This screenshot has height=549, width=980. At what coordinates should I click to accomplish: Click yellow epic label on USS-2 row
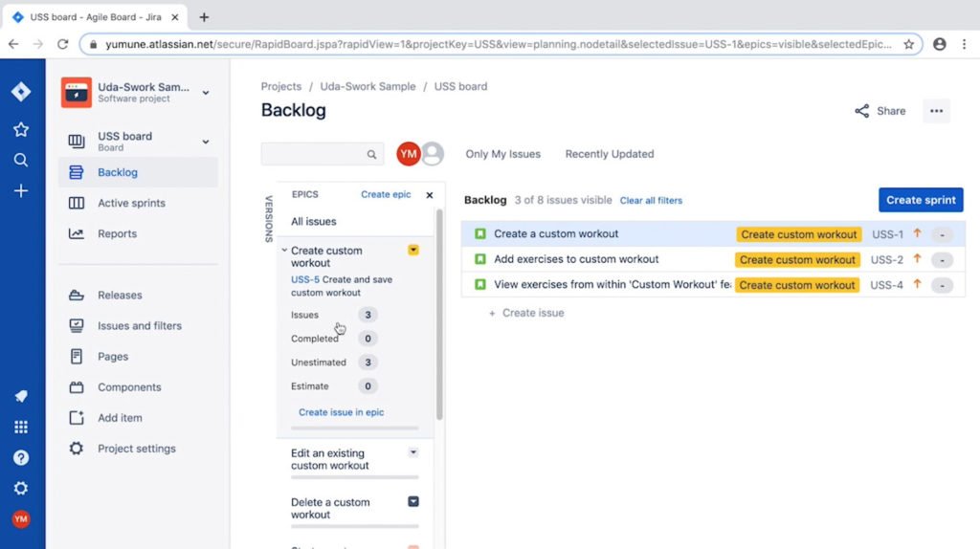click(x=797, y=260)
